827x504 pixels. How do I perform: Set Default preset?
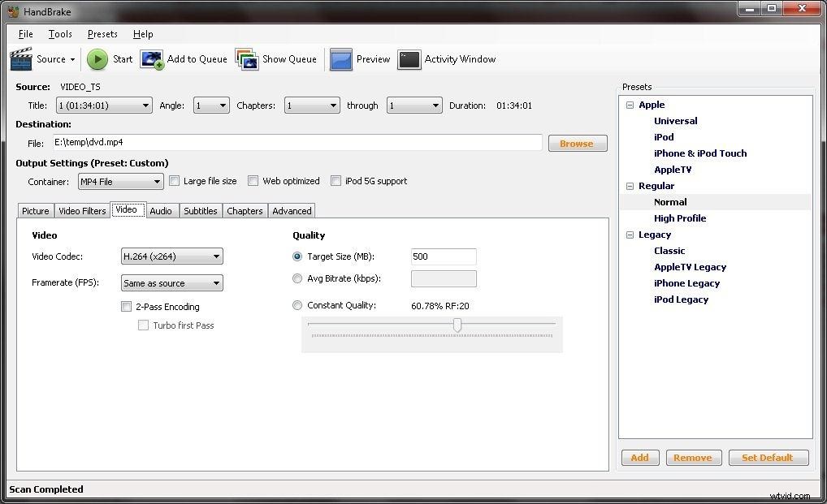[x=768, y=457]
